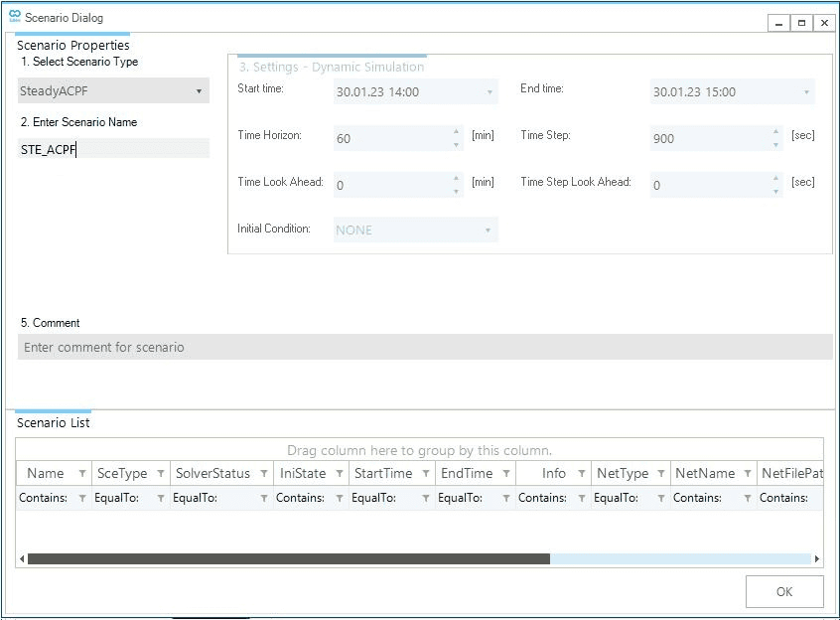
Task: Sort by the NetName column header
Action: pos(704,474)
